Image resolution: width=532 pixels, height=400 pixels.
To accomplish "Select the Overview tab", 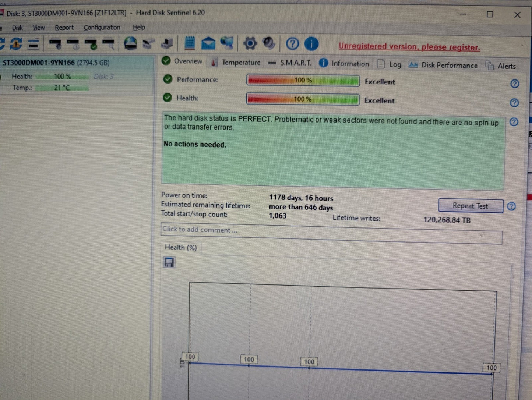I will coord(182,61).
